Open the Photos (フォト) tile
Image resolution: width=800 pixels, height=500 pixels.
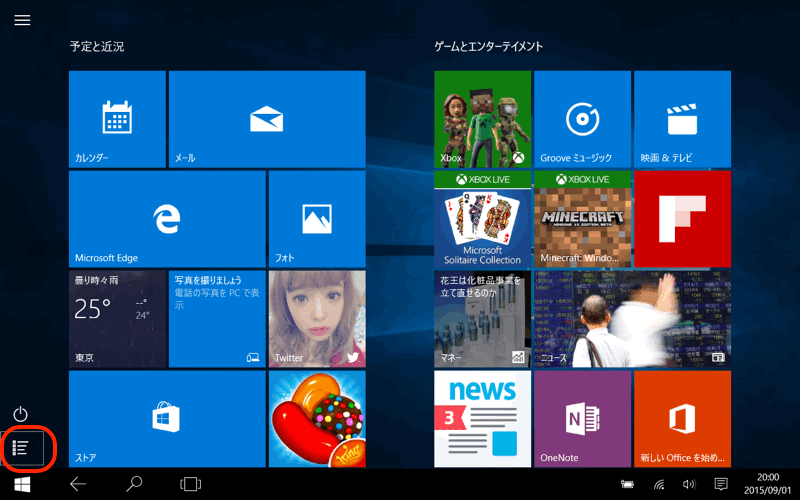tap(316, 218)
